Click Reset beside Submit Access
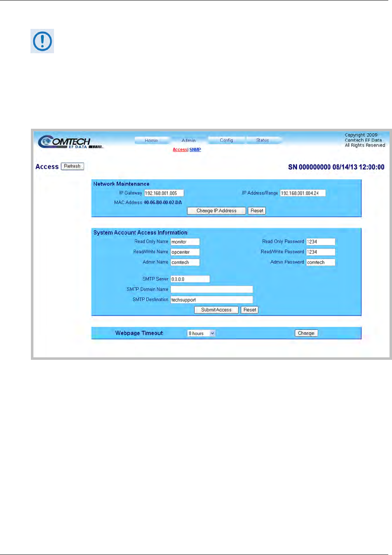 pyautogui.click(x=250, y=310)
